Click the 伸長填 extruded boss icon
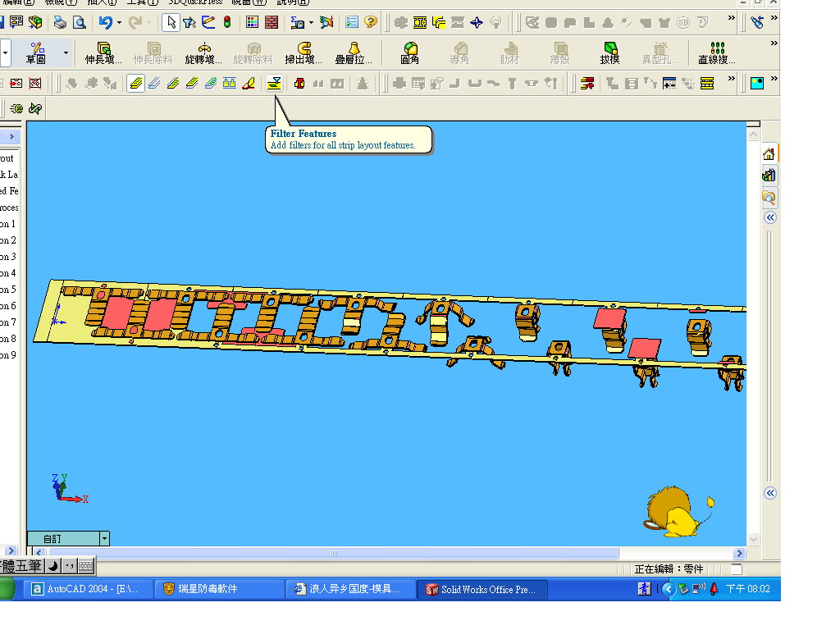 point(103,53)
